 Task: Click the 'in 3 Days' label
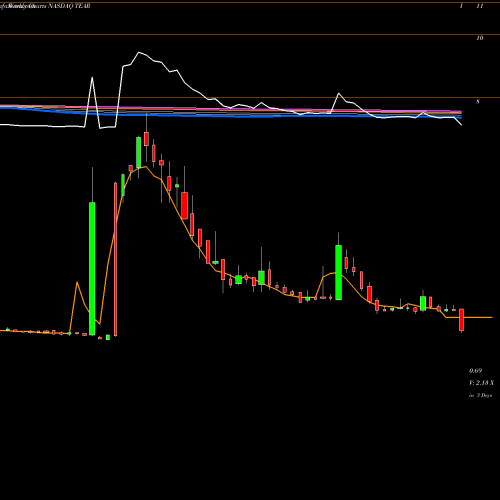pyautogui.click(x=480, y=395)
